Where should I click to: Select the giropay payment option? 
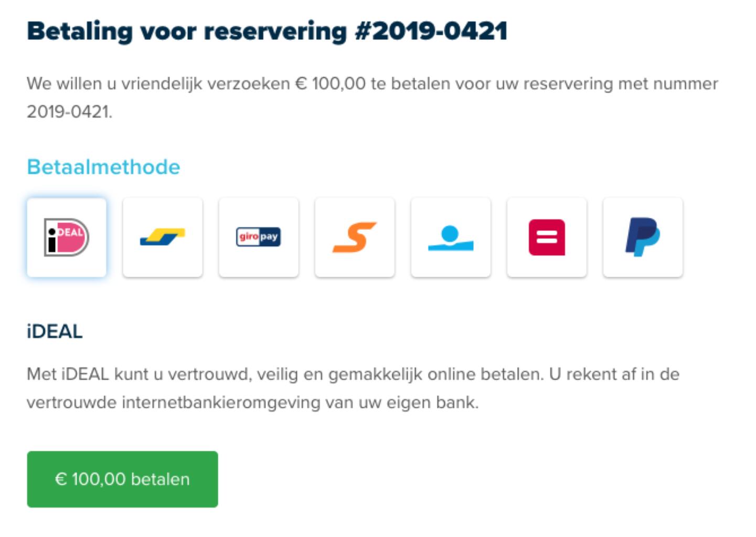pyautogui.click(x=259, y=237)
